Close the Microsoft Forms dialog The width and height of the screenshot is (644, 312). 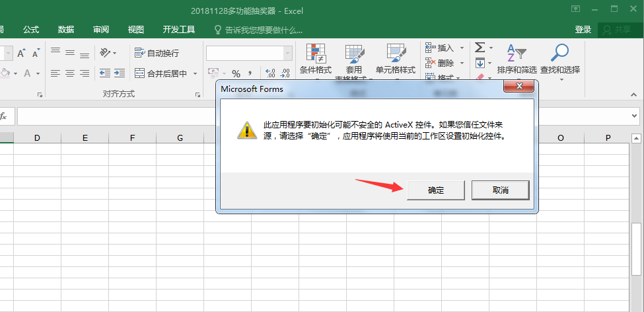point(519,86)
